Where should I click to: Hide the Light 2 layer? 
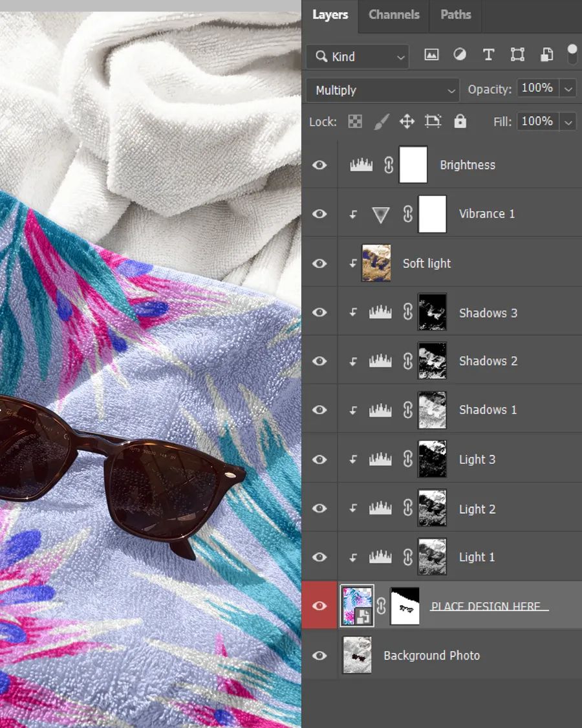[x=319, y=508]
